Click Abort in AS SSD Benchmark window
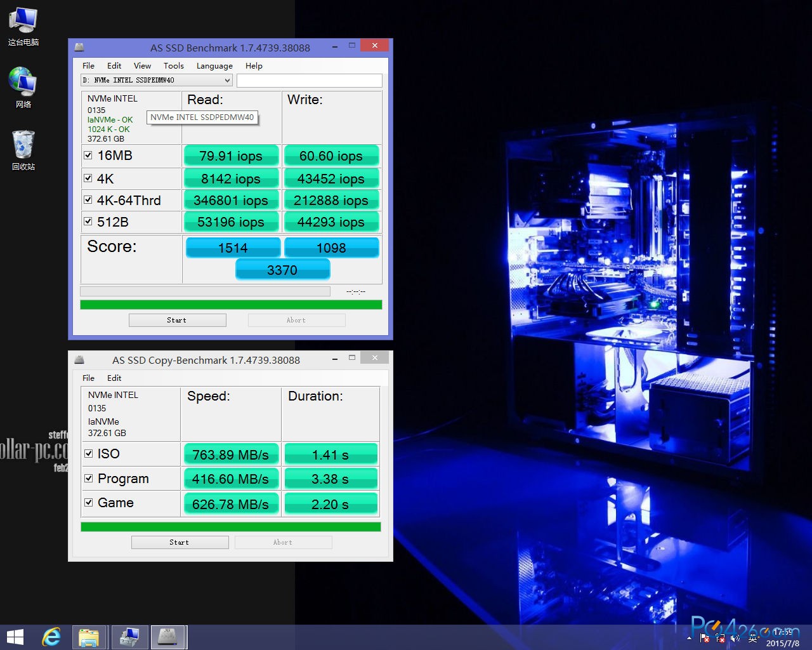Image resolution: width=812 pixels, height=650 pixels. (296, 320)
